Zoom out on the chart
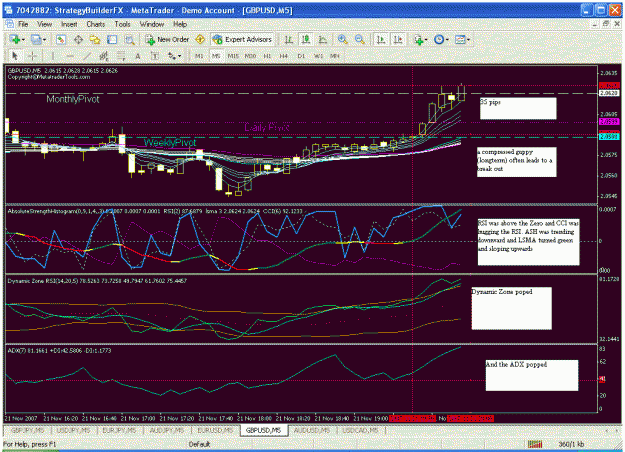The height and width of the screenshot is (452, 625). [360, 39]
